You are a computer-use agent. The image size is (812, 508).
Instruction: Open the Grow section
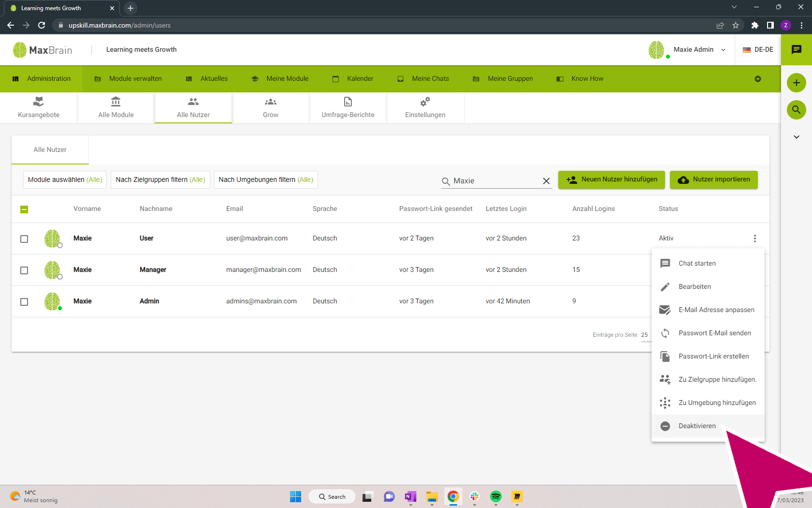(x=271, y=108)
